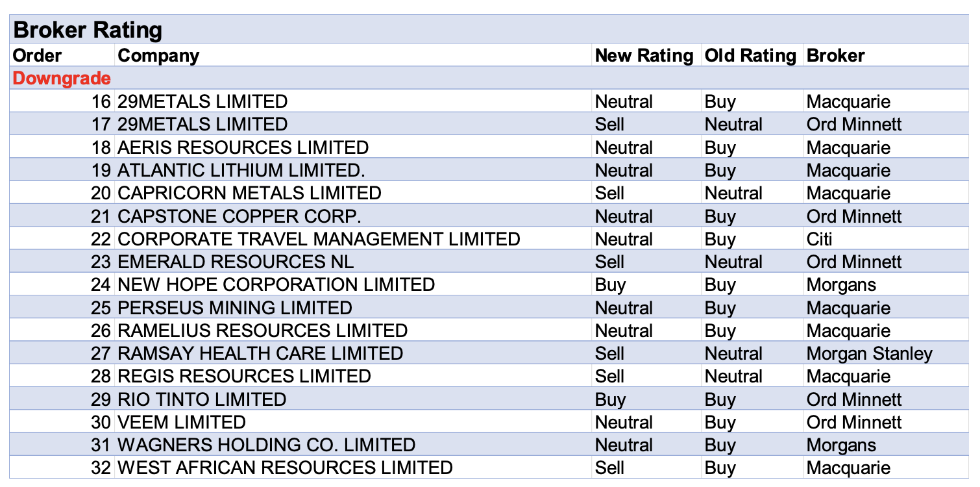Select the AERIS RESOURCES LIMITED cell
The width and height of the screenshot is (980, 487).
point(243,147)
